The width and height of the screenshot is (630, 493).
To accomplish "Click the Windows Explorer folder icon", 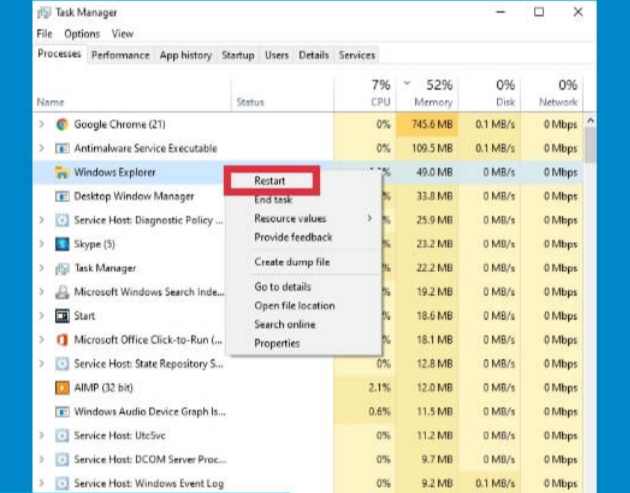I will (62, 172).
